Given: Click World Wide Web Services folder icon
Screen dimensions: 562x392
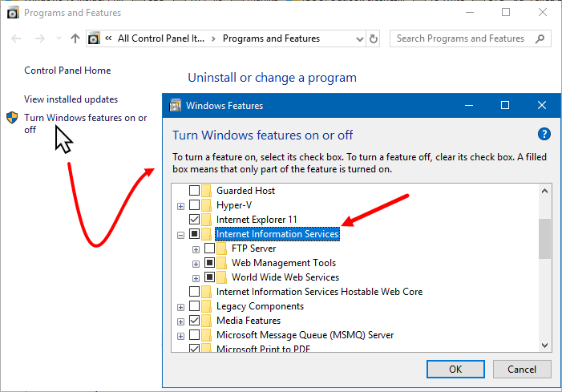Looking at the screenshot, I should click(222, 277).
